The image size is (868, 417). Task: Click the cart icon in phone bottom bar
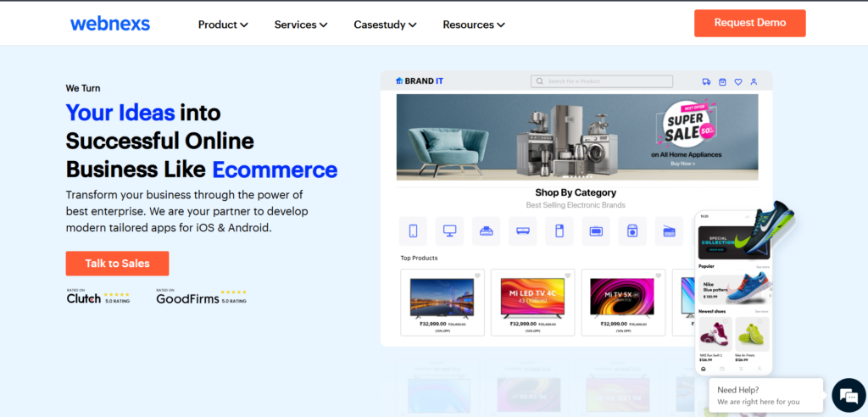click(x=741, y=369)
